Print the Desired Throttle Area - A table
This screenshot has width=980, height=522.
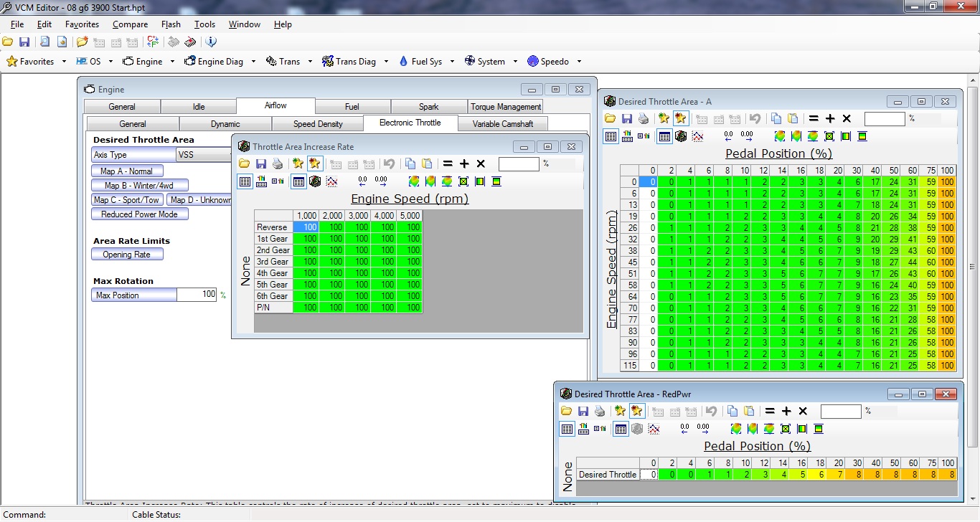(x=644, y=118)
